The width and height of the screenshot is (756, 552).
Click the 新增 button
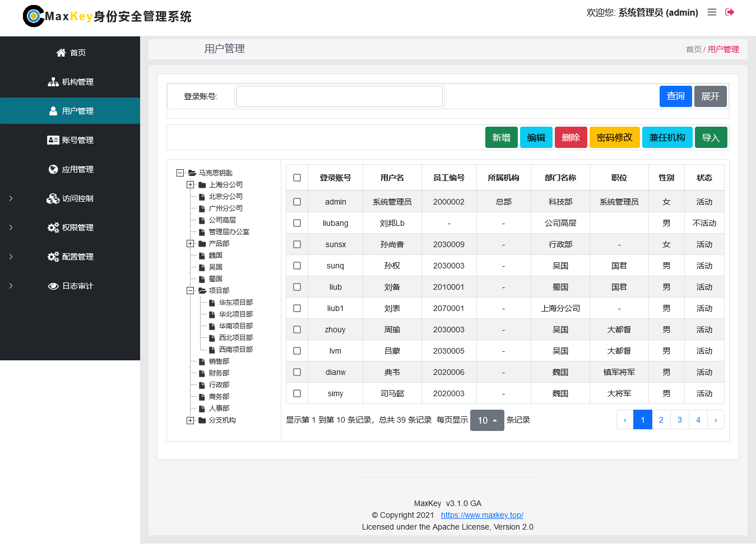[x=501, y=137]
